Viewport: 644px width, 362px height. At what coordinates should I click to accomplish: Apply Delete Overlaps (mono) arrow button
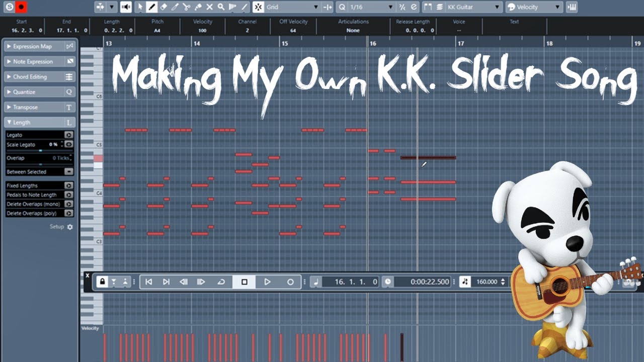tap(69, 204)
